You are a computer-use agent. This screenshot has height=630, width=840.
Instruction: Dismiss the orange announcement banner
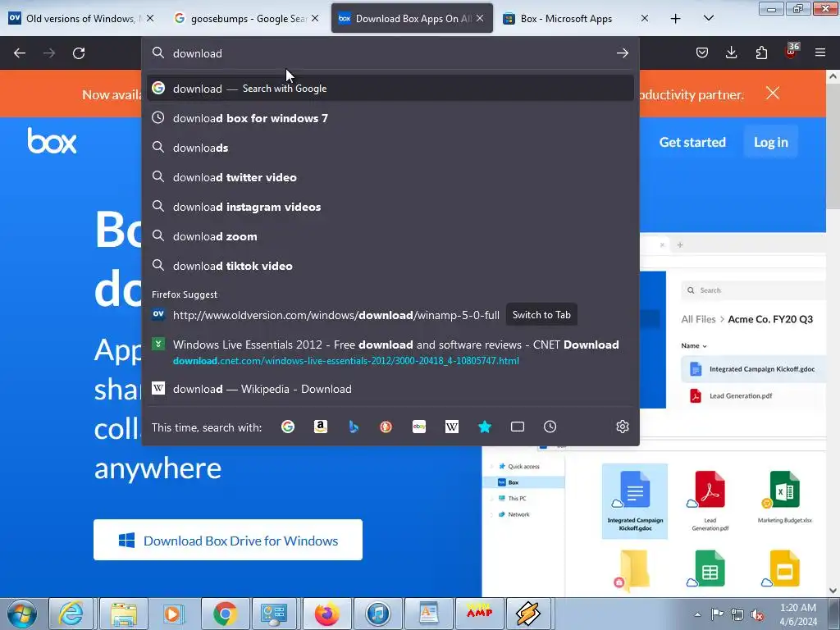point(773,94)
